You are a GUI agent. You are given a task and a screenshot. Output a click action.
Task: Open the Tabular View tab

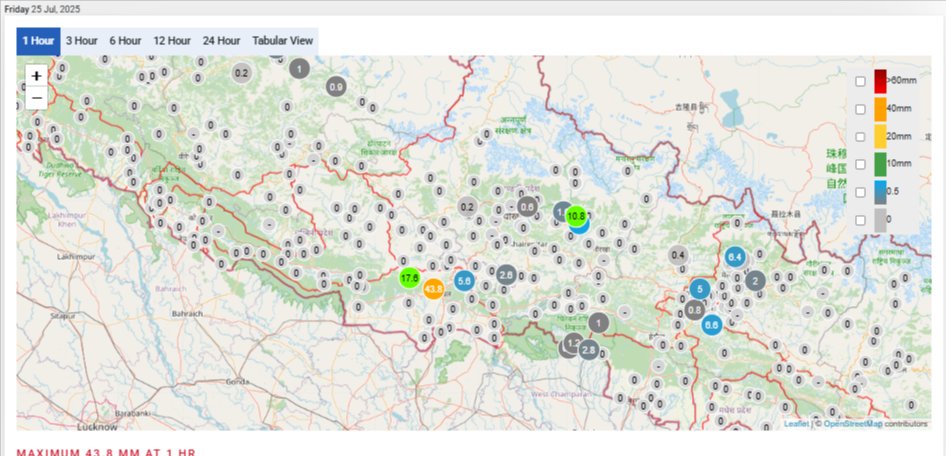282,41
